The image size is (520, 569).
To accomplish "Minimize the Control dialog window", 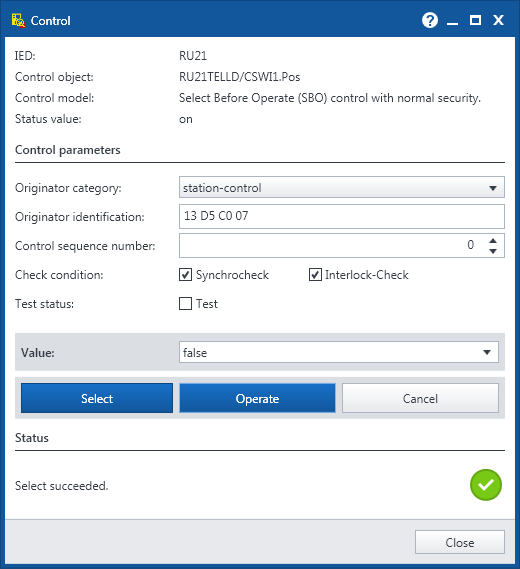I will [452, 21].
